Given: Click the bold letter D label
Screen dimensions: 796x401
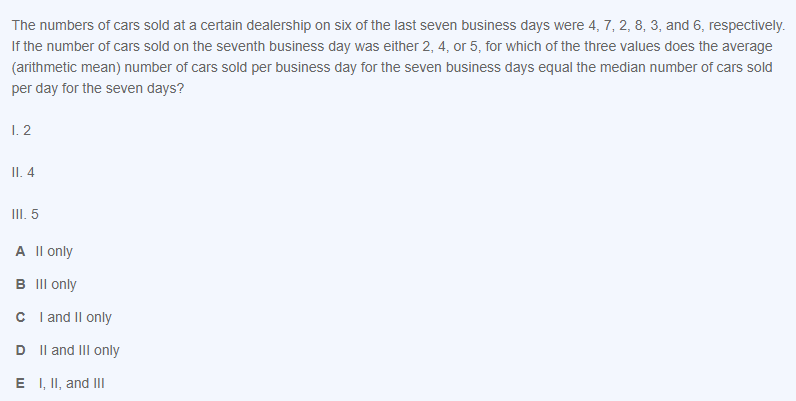Looking at the screenshot, I should point(20,350).
